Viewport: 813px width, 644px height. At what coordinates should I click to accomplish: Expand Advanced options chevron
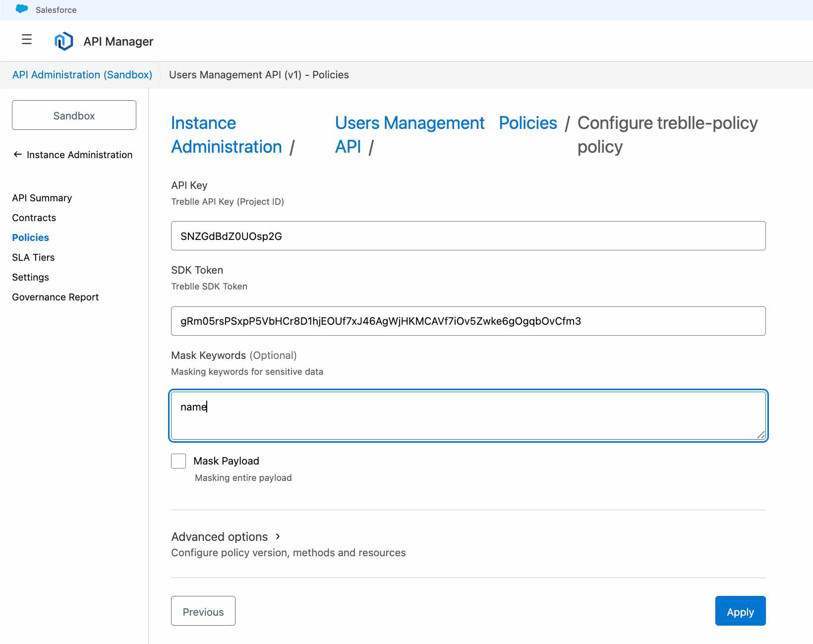point(278,536)
